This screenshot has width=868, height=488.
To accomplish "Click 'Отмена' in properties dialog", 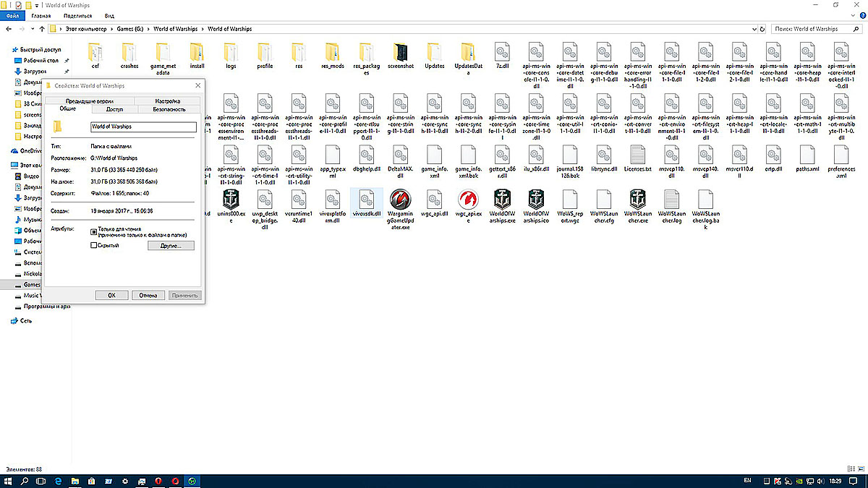I will (148, 295).
